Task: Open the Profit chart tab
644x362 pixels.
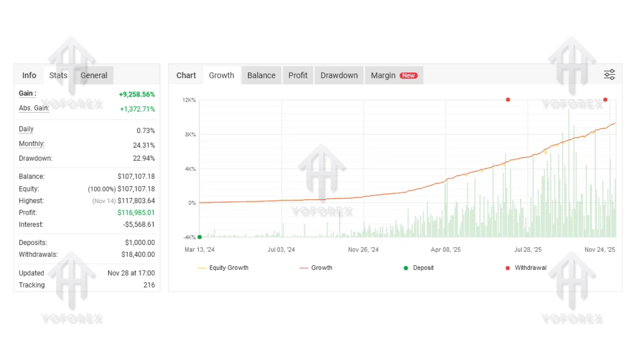Action: 298,75
